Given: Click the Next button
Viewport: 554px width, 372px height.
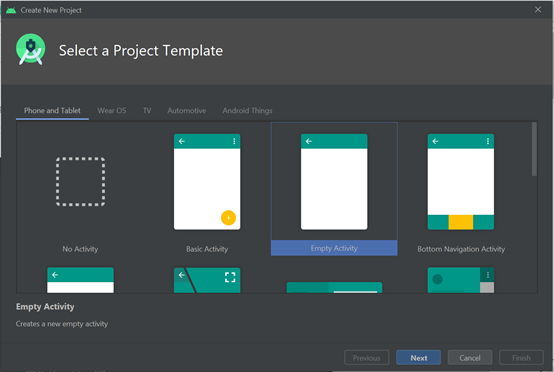Looking at the screenshot, I should click(418, 358).
